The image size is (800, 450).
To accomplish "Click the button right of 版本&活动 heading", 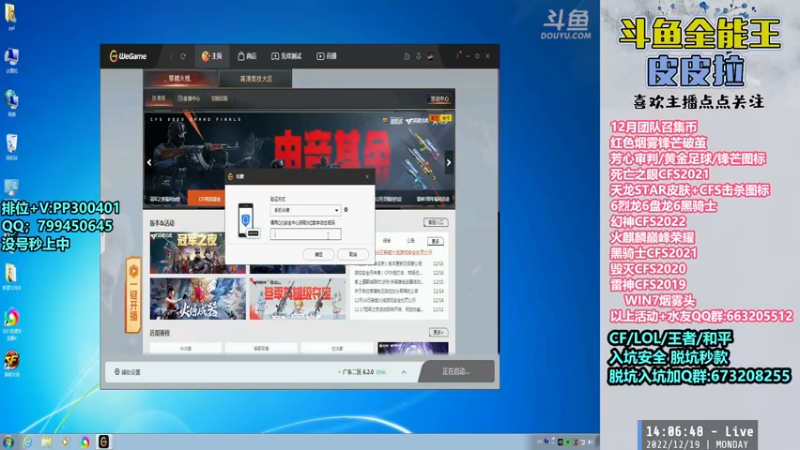I will click(435, 222).
